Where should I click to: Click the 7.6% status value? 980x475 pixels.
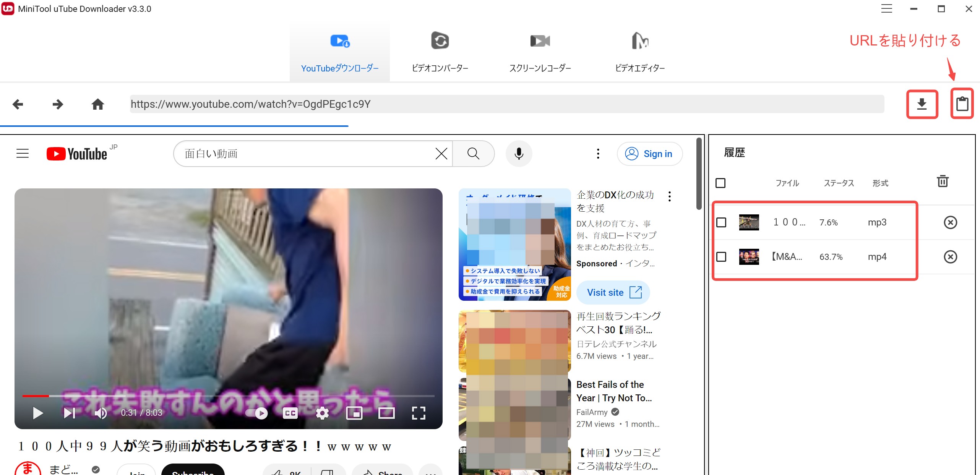(x=828, y=222)
